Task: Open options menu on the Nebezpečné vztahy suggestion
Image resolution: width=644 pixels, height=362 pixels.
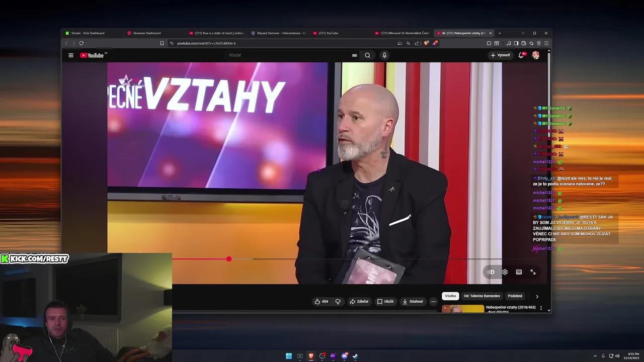Action: point(541,308)
